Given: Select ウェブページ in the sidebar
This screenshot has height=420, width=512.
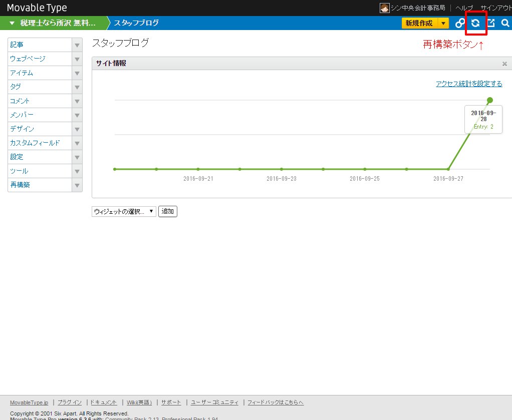Looking at the screenshot, I should point(28,59).
